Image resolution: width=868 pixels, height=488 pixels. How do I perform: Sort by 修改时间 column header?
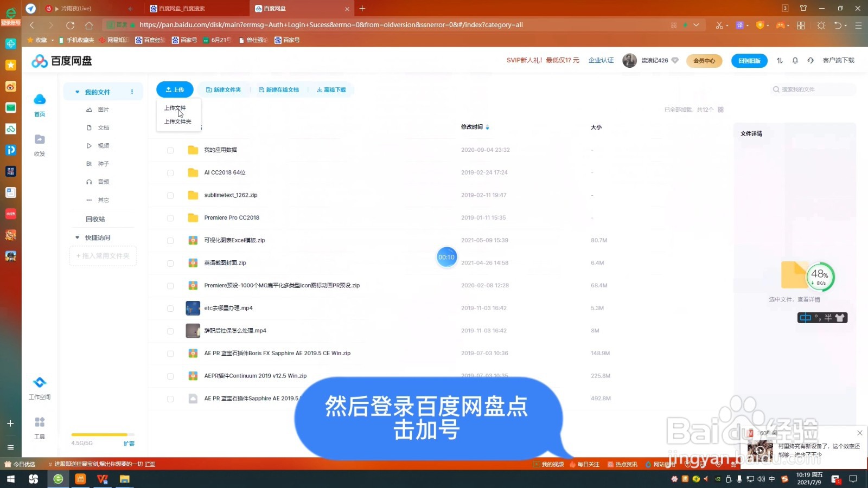click(472, 127)
